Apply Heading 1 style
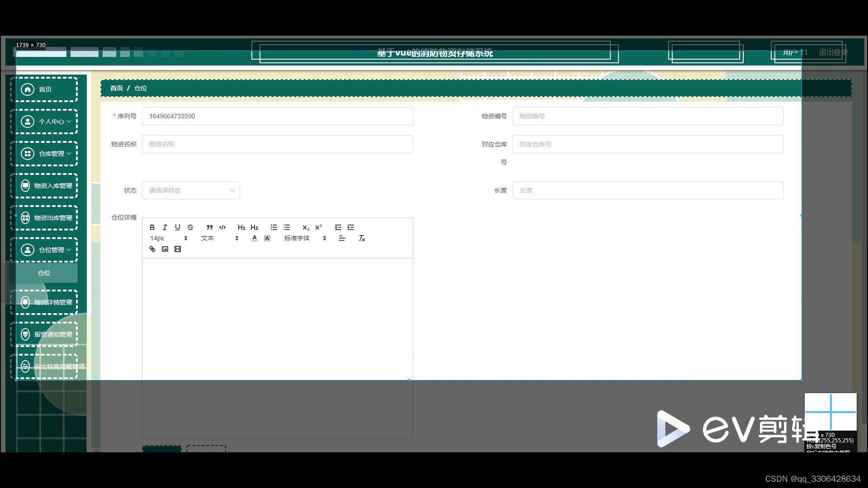Screen dimensions: 868x488 [x=241, y=227]
